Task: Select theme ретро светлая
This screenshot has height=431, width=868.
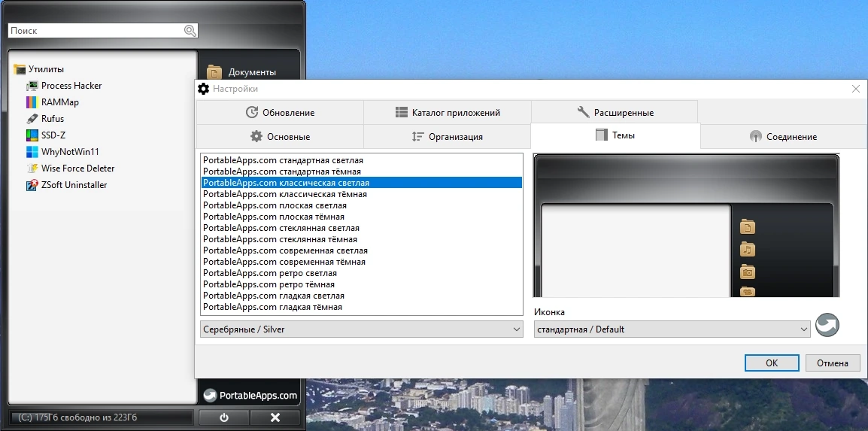Action: [x=362, y=273]
